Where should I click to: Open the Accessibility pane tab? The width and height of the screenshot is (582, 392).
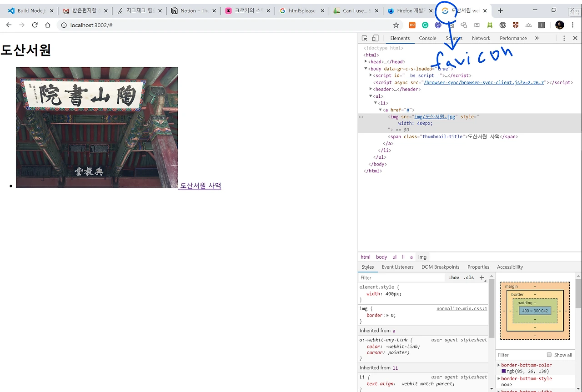point(510,267)
